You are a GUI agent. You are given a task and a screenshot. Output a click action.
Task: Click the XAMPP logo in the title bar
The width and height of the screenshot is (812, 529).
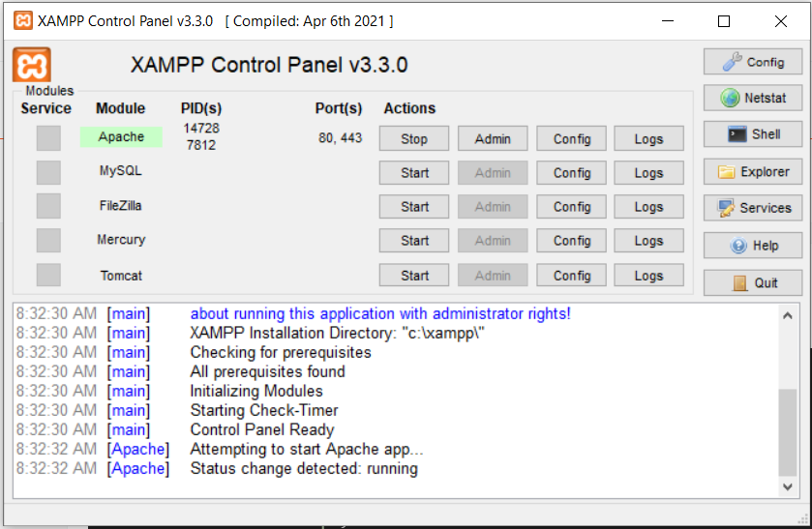point(23,20)
